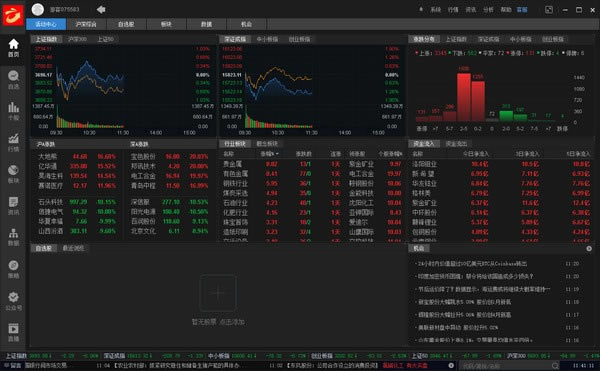
Task: Open settings gear in 机会 news panel
Action: (589, 248)
